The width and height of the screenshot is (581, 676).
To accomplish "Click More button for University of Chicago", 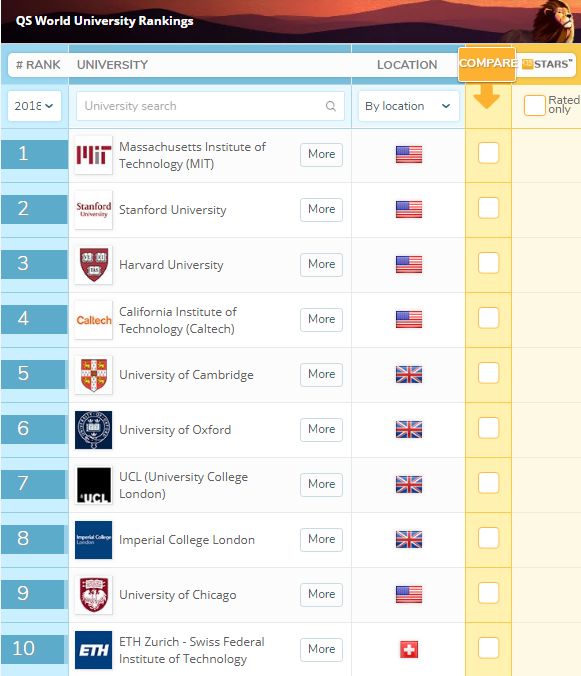I will coord(322,595).
